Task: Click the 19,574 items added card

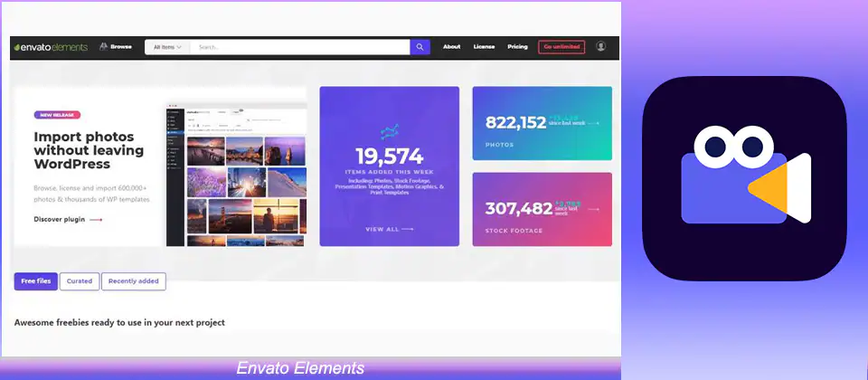Action: pyautogui.click(x=389, y=166)
